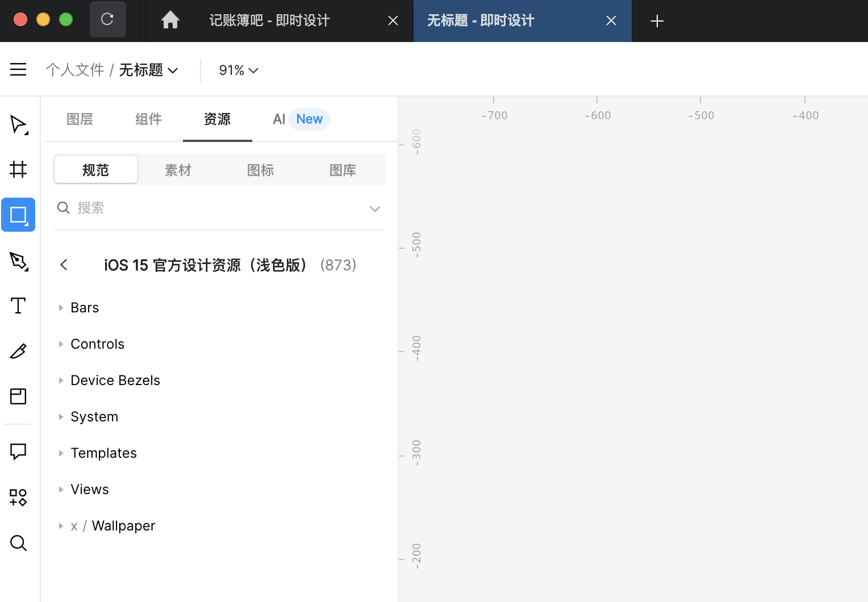Open the hamburger main menu
Screen dimensions: 868x602
pyautogui.click(x=18, y=69)
